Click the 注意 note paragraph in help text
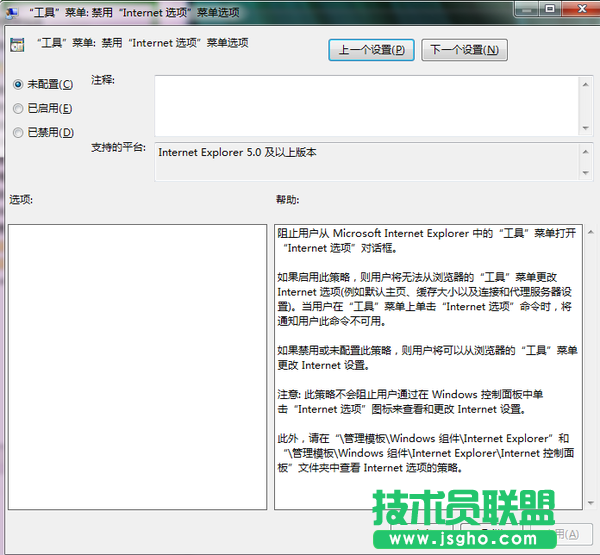The height and width of the screenshot is (555, 600). coord(410,402)
